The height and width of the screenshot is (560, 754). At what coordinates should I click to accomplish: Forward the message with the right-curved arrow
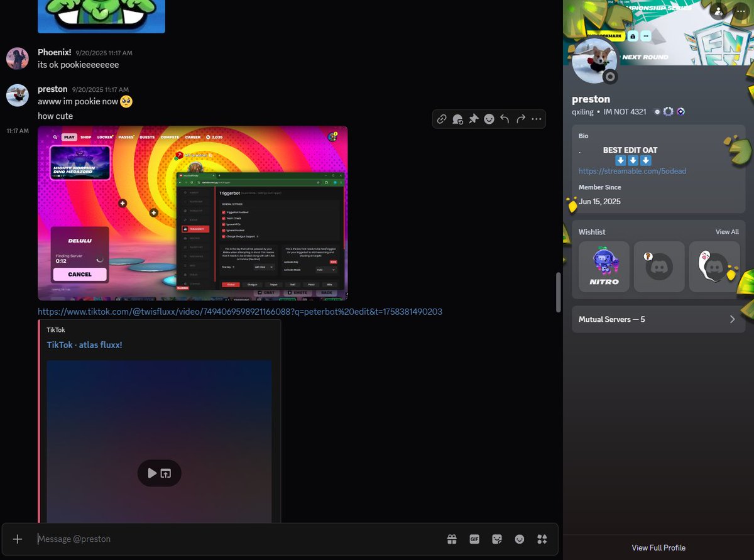[x=520, y=119]
